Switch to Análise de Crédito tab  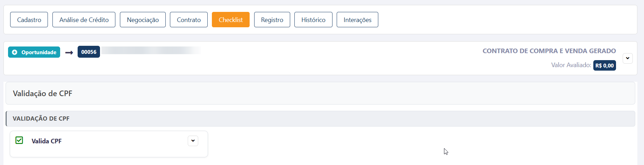pos(84,20)
